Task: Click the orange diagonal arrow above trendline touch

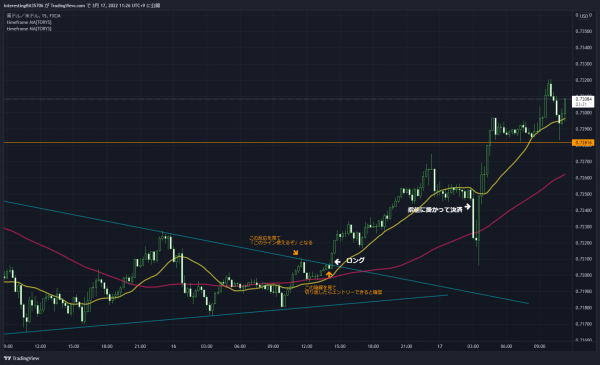Action: pos(295,253)
